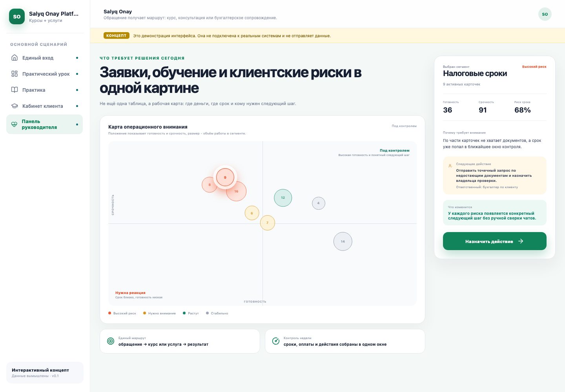Click the SO logo in sidebar
565x392 pixels.
pyautogui.click(x=17, y=16)
